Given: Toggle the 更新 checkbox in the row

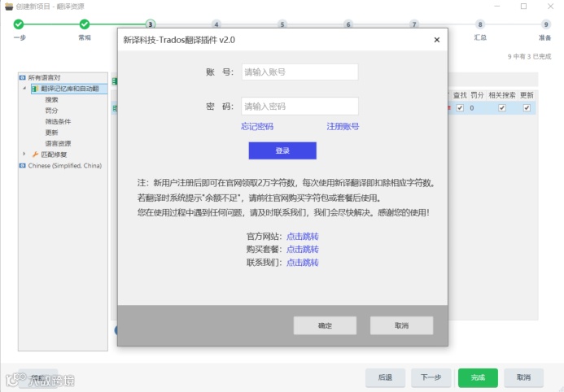Looking at the screenshot, I should tap(527, 108).
